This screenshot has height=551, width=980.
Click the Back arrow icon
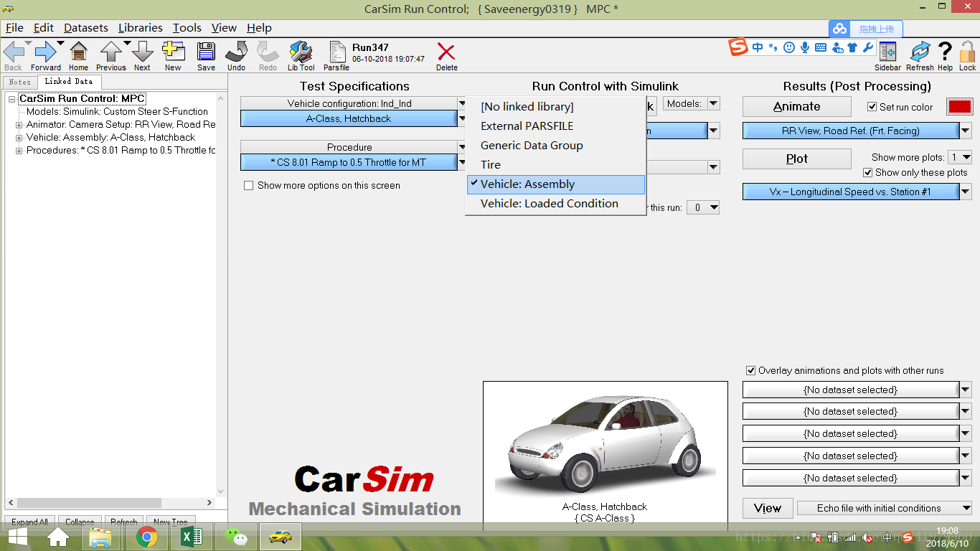point(14,52)
